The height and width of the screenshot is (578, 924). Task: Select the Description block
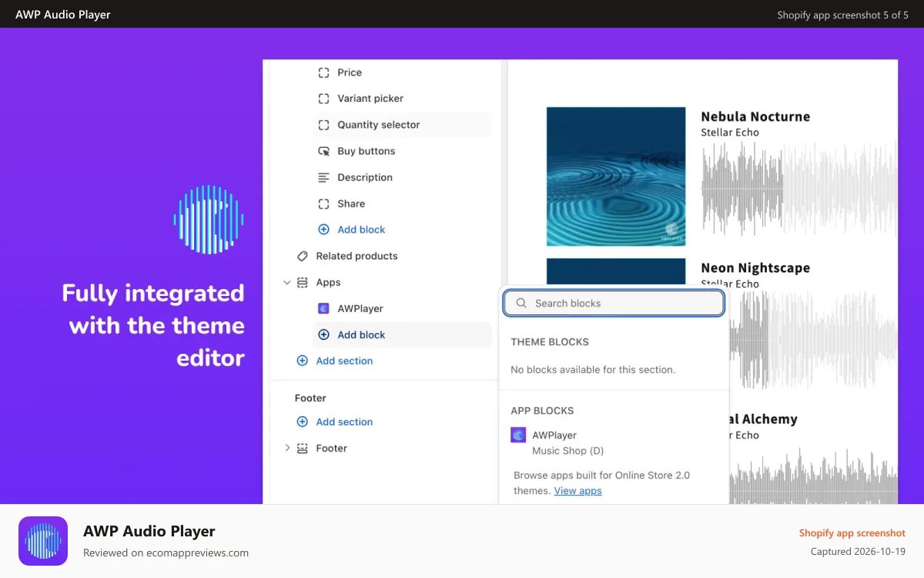click(x=403, y=177)
